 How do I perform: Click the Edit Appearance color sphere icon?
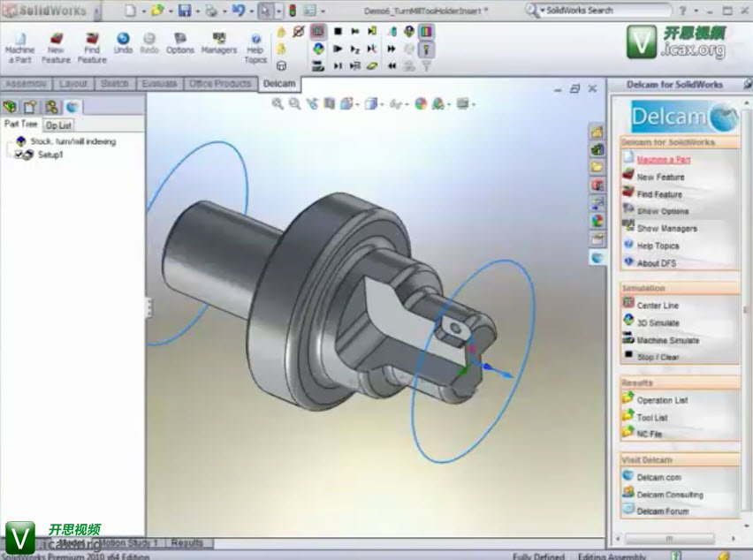pyautogui.click(x=422, y=103)
